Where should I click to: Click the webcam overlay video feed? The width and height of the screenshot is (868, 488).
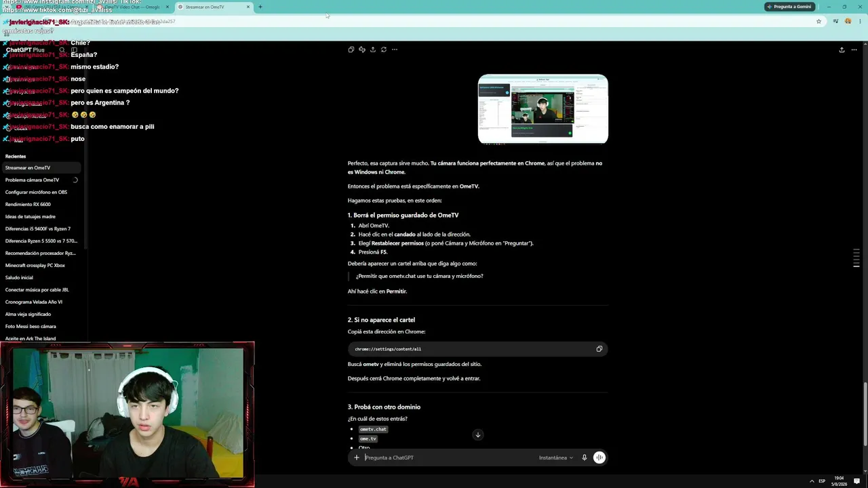127,414
